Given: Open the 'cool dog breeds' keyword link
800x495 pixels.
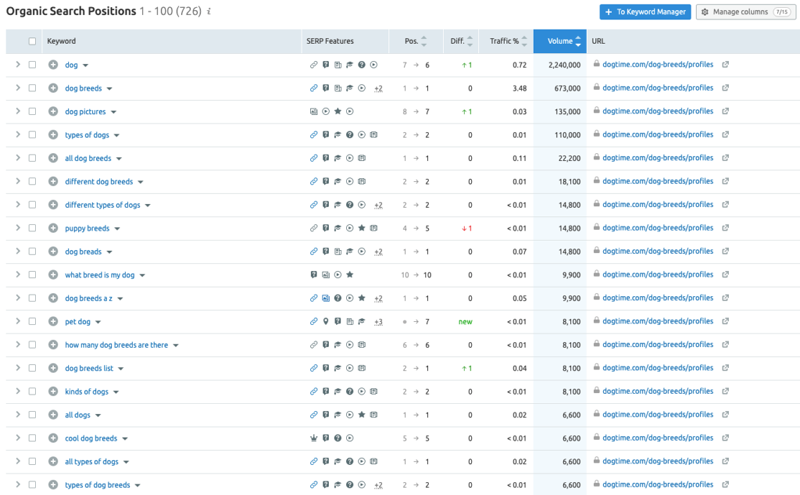Looking at the screenshot, I should [x=91, y=438].
